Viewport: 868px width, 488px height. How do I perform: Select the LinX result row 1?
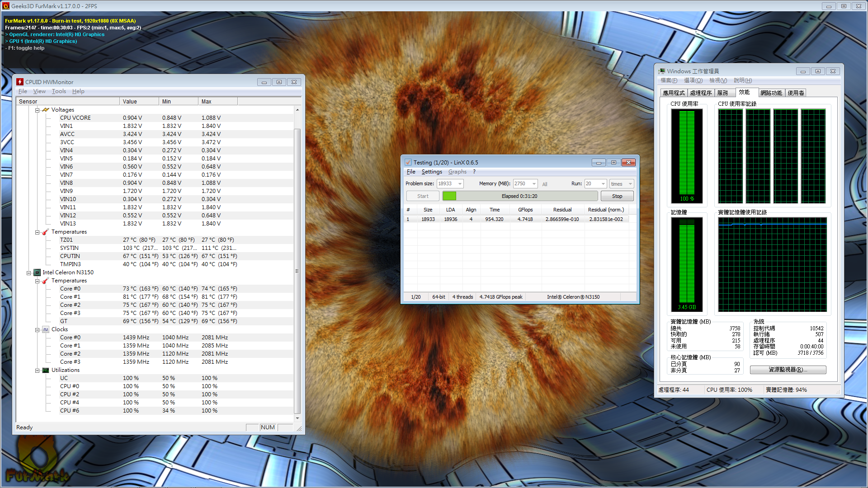tap(516, 219)
